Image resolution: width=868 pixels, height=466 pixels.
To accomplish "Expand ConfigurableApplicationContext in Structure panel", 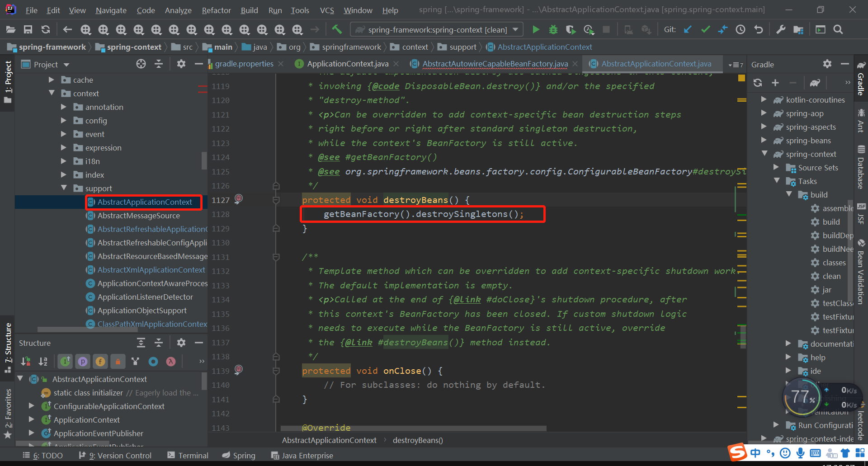I will click(x=31, y=406).
